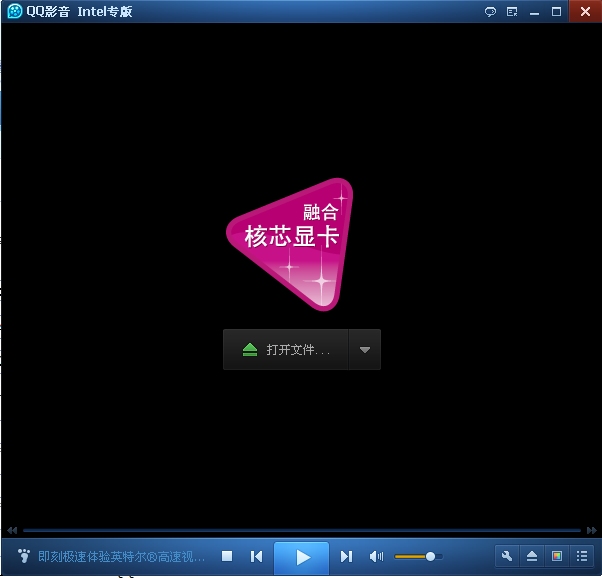Skip to the previous track

[x=256, y=556]
